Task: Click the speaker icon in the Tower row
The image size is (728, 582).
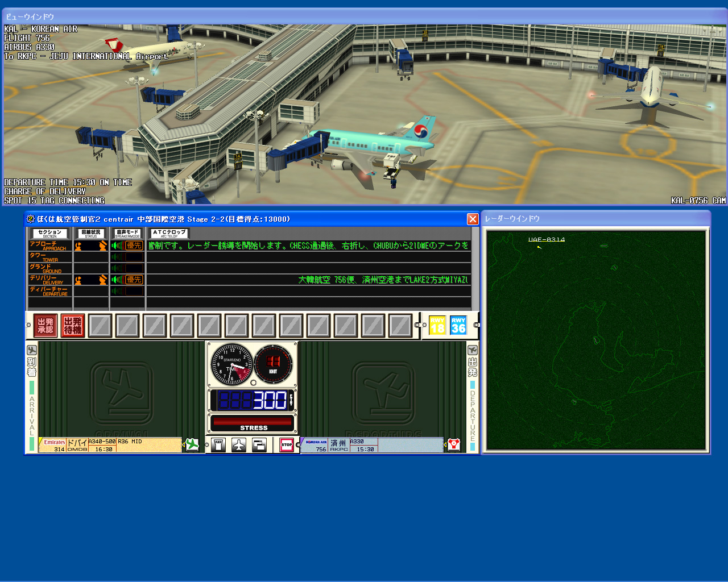Action: [x=117, y=257]
